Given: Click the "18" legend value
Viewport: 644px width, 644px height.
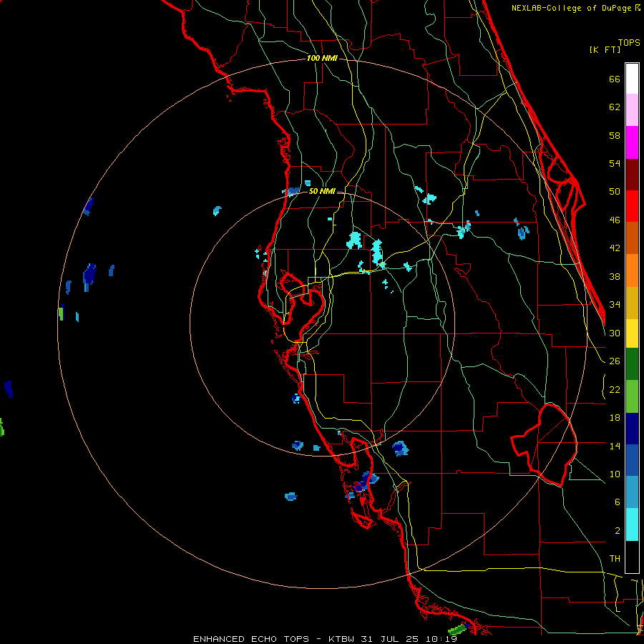Looking at the screenshot, I should [615, 418].
